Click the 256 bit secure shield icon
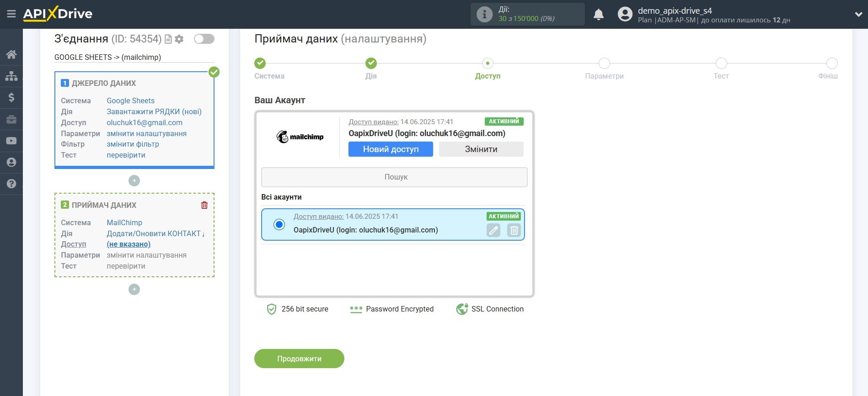Viewport: 868px width, 396px height. click(x=271, y=309)
